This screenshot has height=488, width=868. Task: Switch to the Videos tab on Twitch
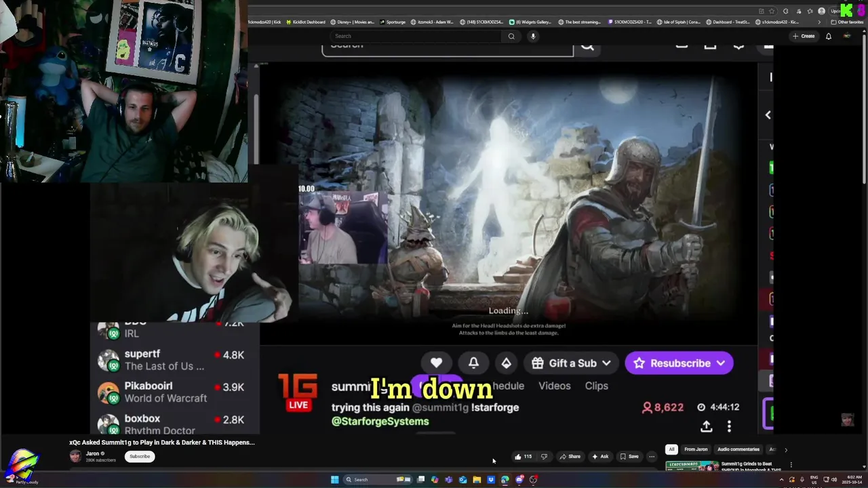click(x=554, y=386)
